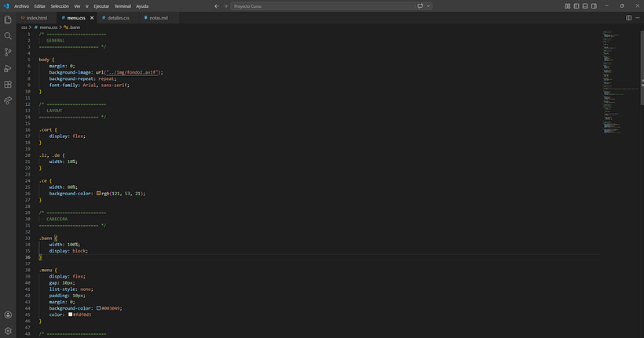
Task: Open the Manage gear icon
Action: (8, 331)
